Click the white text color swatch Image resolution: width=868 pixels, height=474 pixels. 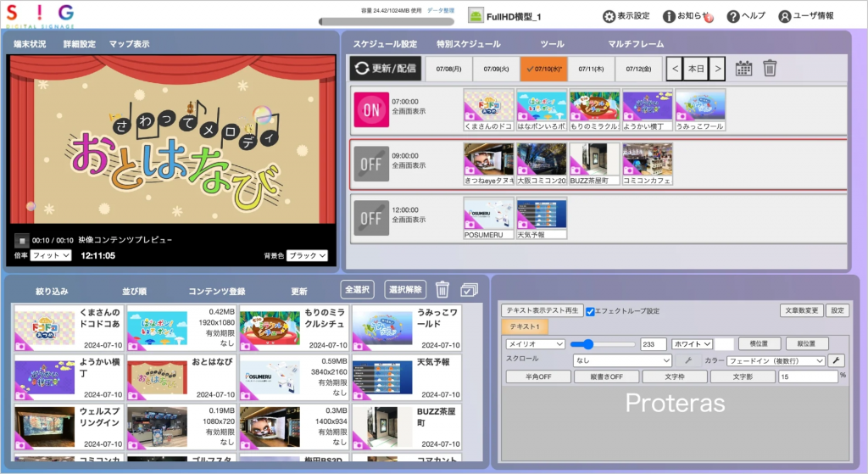click(x=724, y=344)
